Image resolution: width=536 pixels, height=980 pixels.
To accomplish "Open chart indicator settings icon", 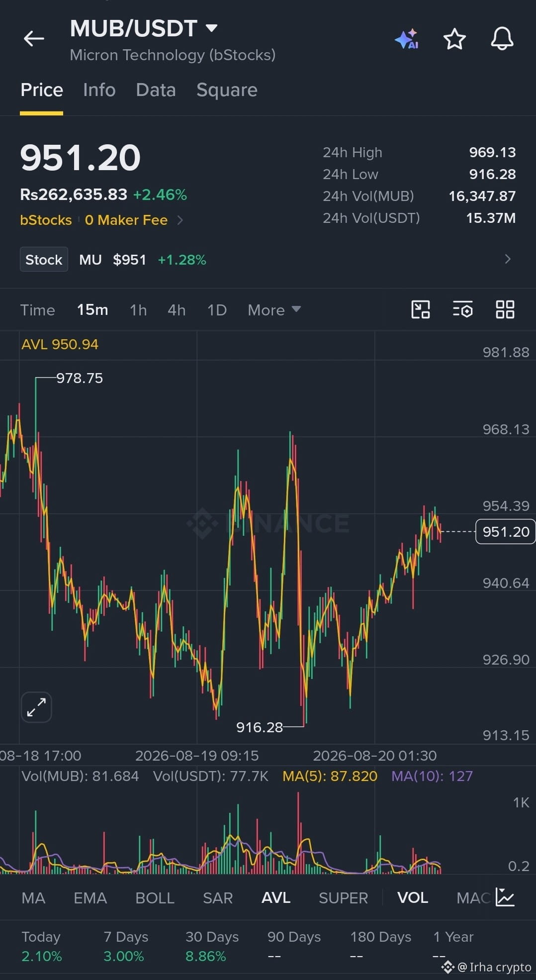I will (462, 309).
